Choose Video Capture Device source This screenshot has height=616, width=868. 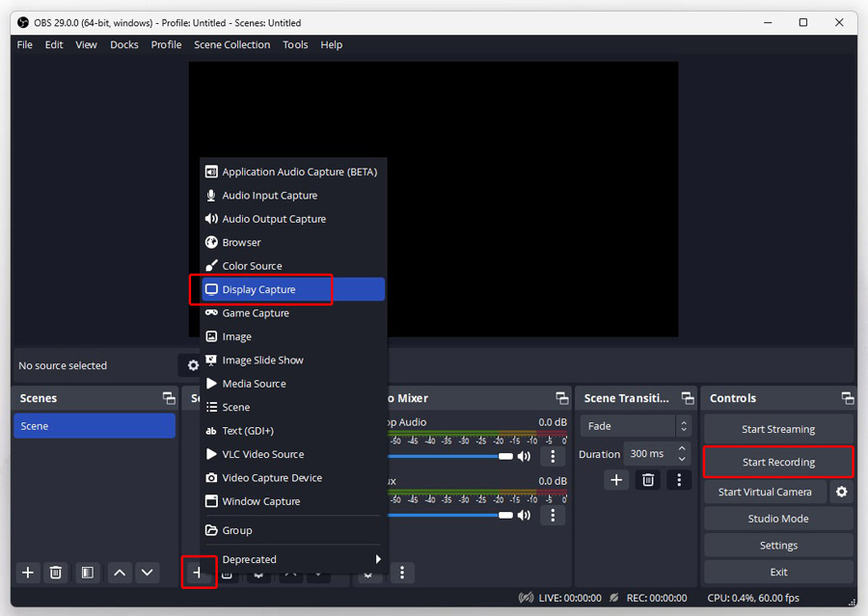pyautogui.click(x=293, y=477)
